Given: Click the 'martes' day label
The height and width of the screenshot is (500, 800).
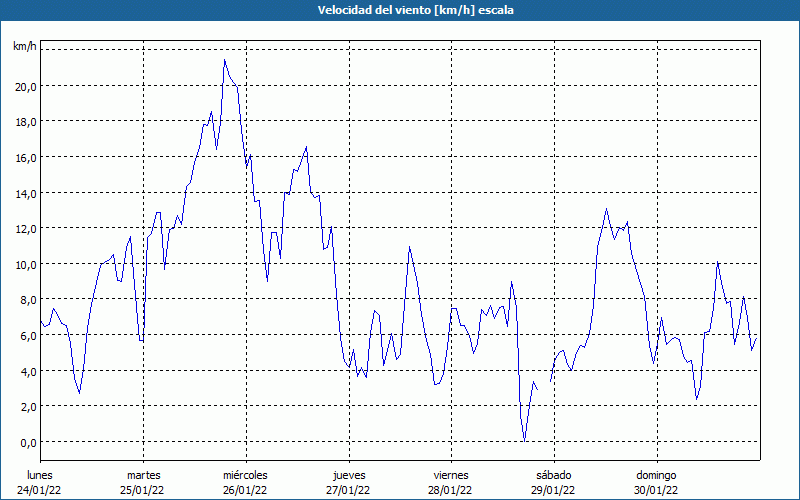Looking at the screenshot, I should pos(144,475).
